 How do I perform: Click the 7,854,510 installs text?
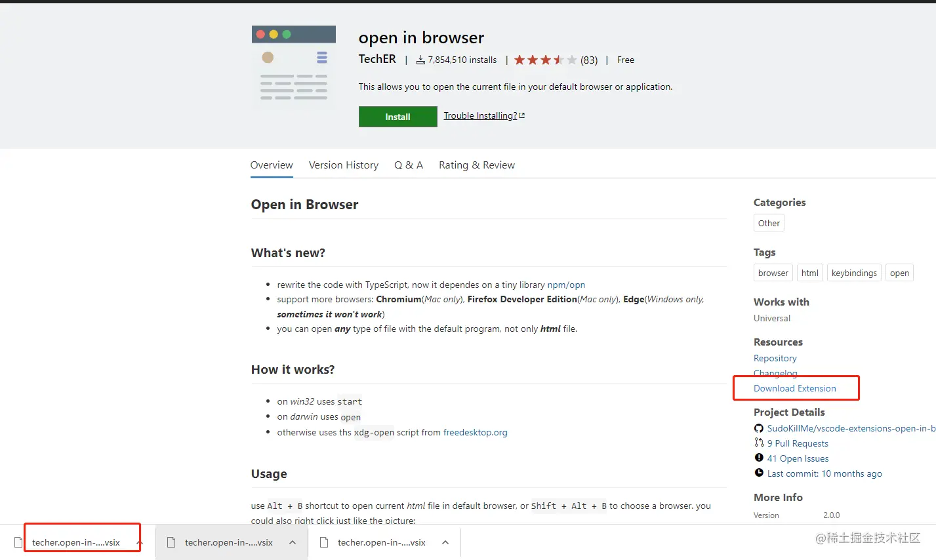tap(462, 60)
